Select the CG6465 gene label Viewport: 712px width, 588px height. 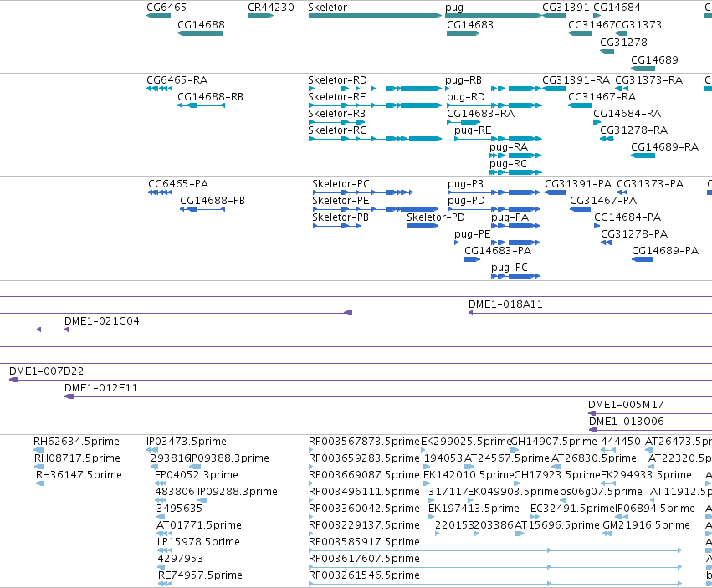pos(166,8)
